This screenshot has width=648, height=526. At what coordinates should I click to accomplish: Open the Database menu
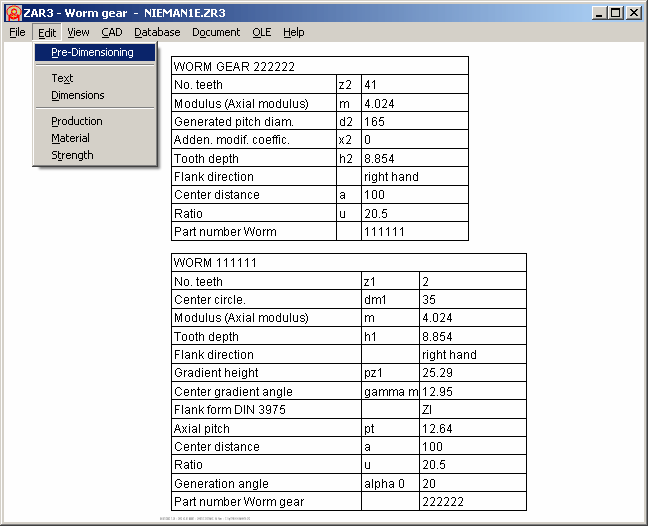tap(157, 32)
